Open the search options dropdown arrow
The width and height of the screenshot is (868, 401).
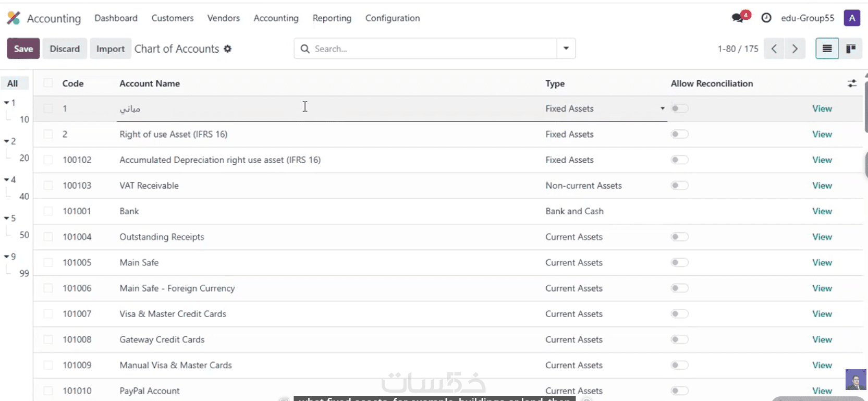[x=566, y=48]
